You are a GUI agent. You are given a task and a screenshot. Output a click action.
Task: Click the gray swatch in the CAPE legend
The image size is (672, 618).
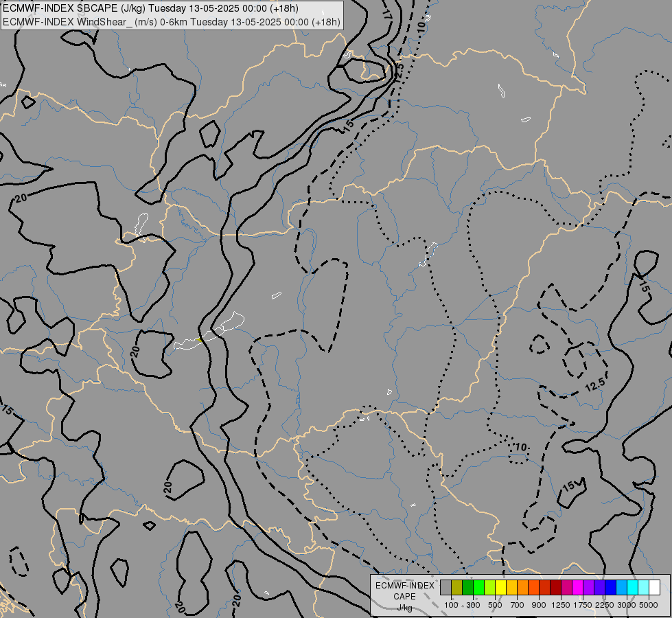(x=445, y=587)
